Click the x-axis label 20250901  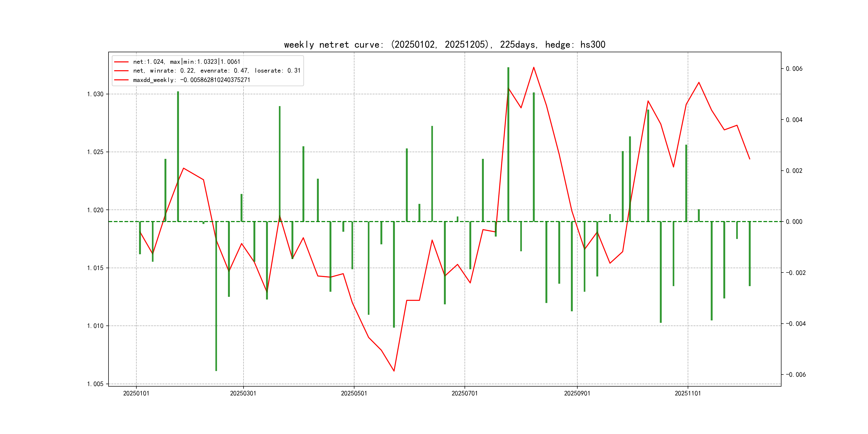577,393
